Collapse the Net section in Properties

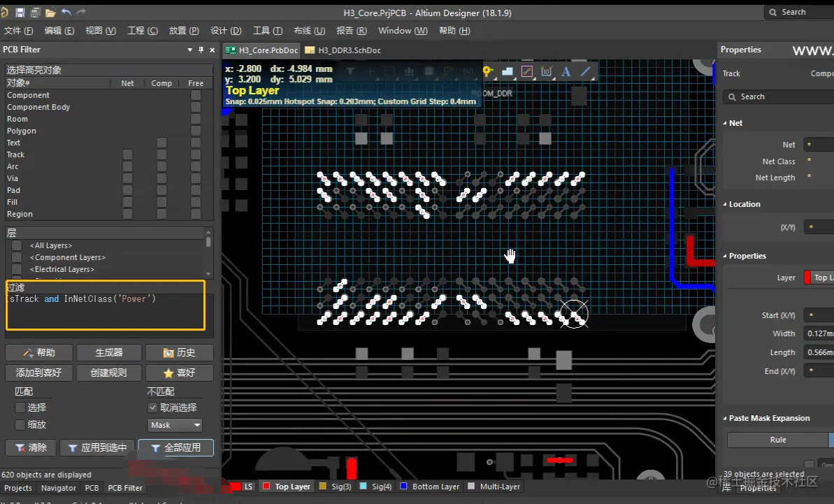725,122
